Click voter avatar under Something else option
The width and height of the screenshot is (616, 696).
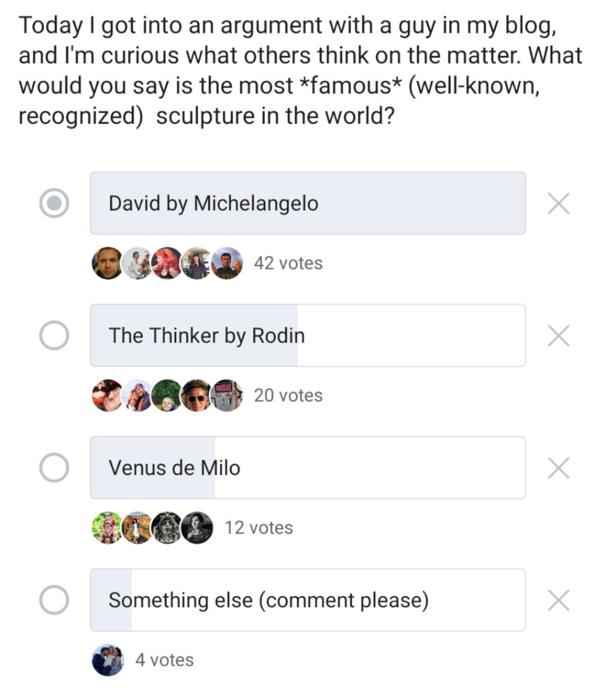[x=107, y=660]
